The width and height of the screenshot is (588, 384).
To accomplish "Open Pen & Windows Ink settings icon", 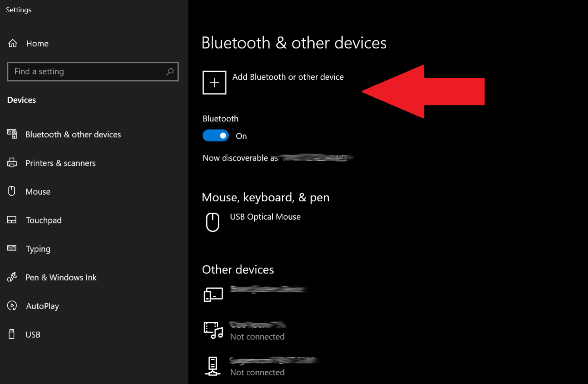I will (12, 277).
